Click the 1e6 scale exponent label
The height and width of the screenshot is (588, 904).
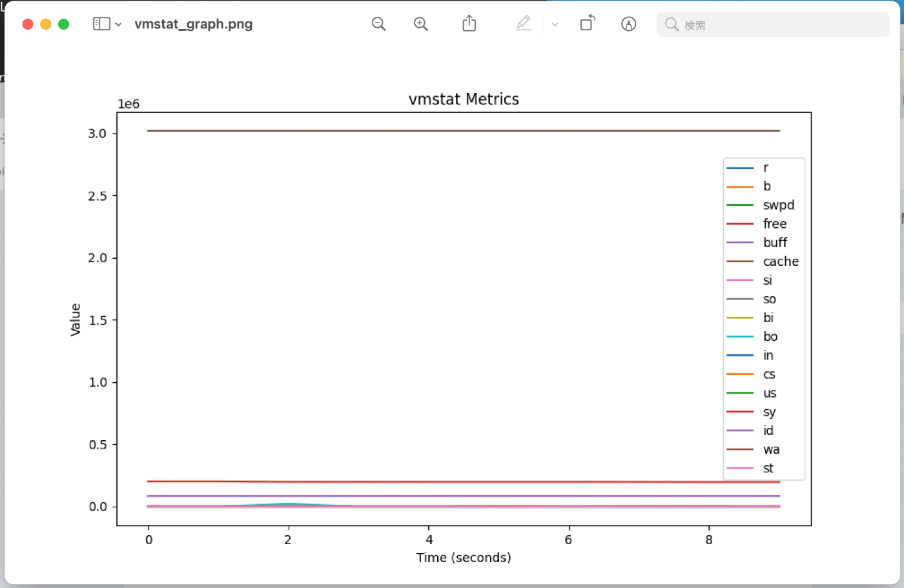pyautogui.click(x=128, y=105)
